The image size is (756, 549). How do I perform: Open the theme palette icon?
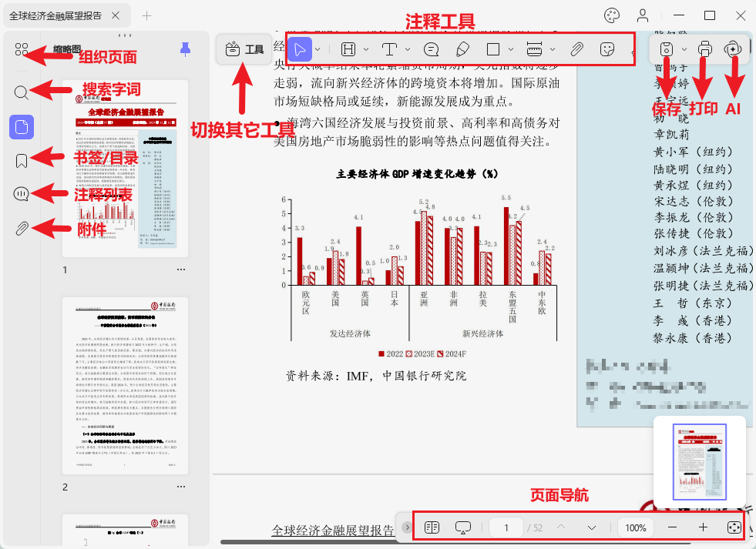(612, 15)
